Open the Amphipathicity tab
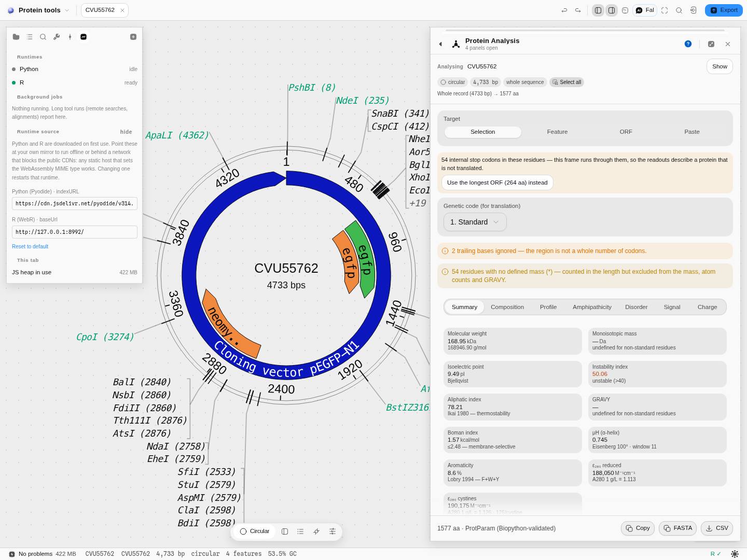The height and width of the screenshot is (560, 747). pos(592,307)
